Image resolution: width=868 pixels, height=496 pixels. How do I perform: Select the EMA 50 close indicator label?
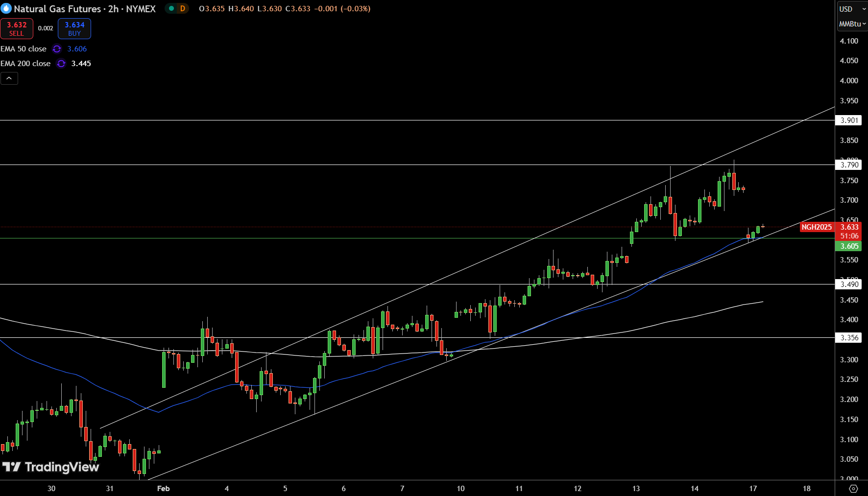(x=24, y=49)
